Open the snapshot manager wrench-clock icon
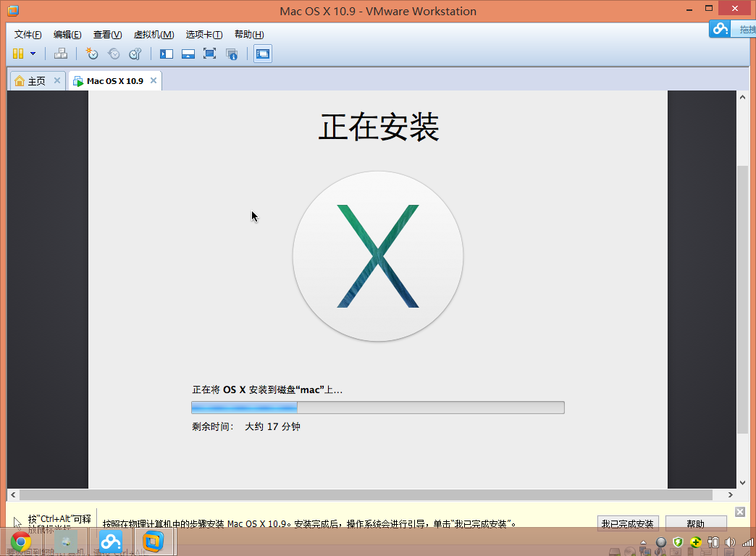The height and width of the screenshot is (556, 756). click(x=135, y=54)
